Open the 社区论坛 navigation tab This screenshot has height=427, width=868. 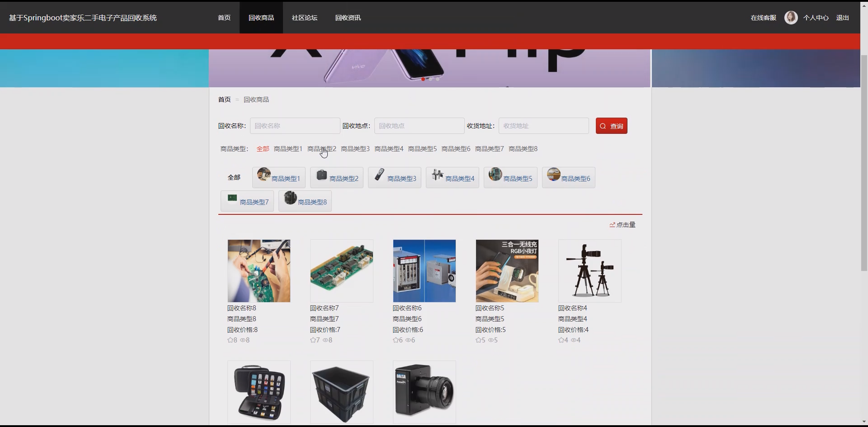(304, 18)
